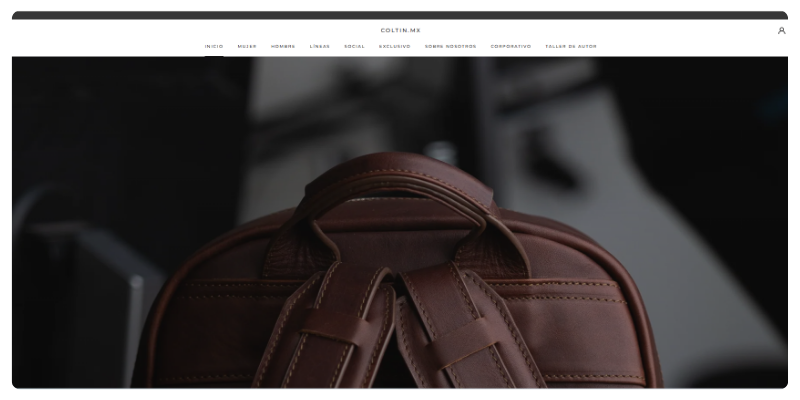
Task: Expand the LÍNEAS navigation item
Action: 320,46
